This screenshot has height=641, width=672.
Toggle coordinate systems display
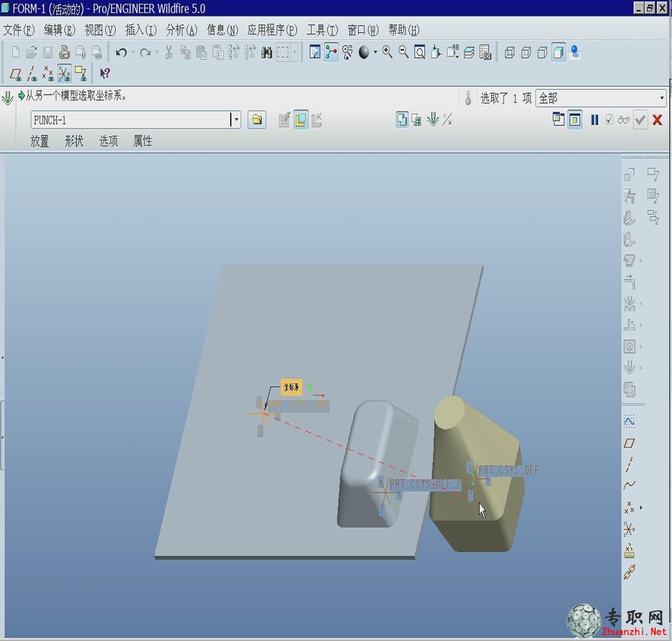click(x=65, y=74)
